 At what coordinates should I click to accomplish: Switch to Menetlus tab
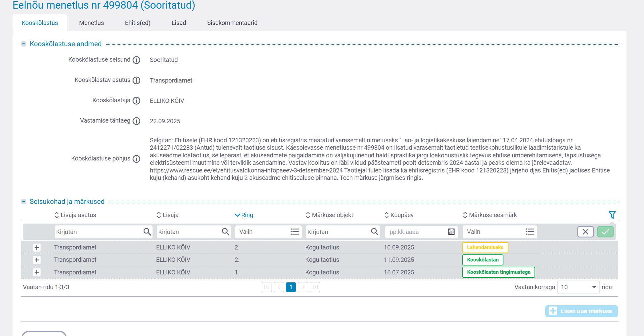(x=91, y=23)
